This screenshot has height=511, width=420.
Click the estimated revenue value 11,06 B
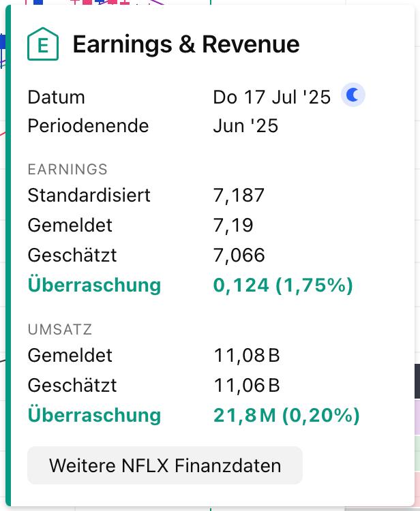pos(246,386)
